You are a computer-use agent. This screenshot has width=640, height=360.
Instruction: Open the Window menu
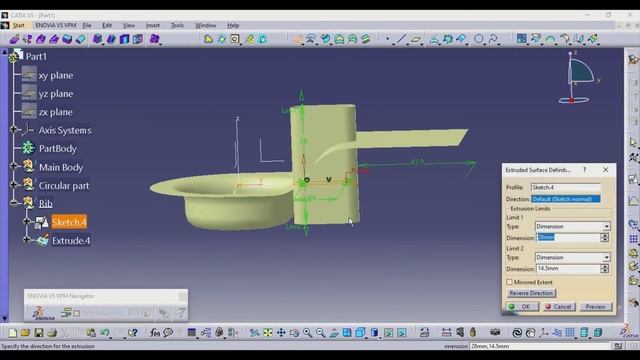(205, 25)
